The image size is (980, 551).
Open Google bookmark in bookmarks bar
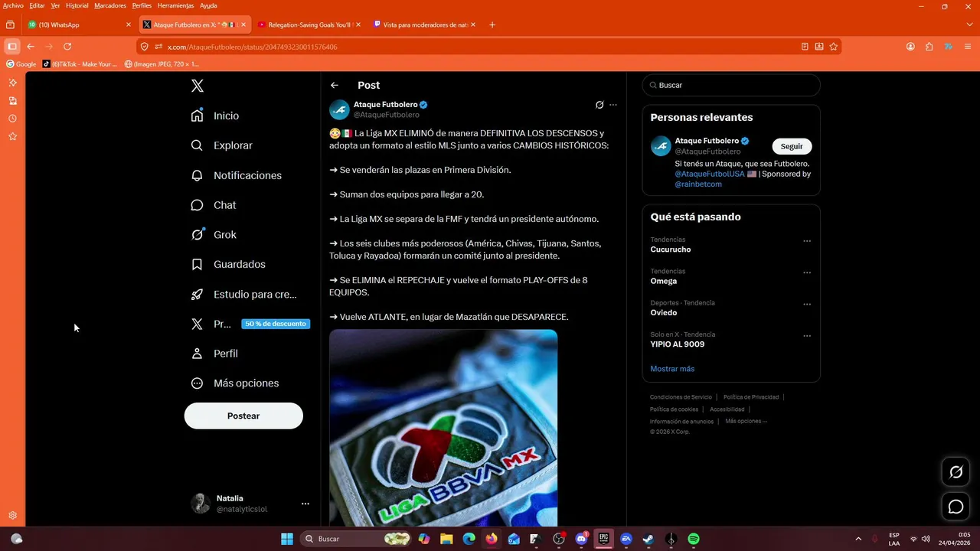tap(21, 64)
